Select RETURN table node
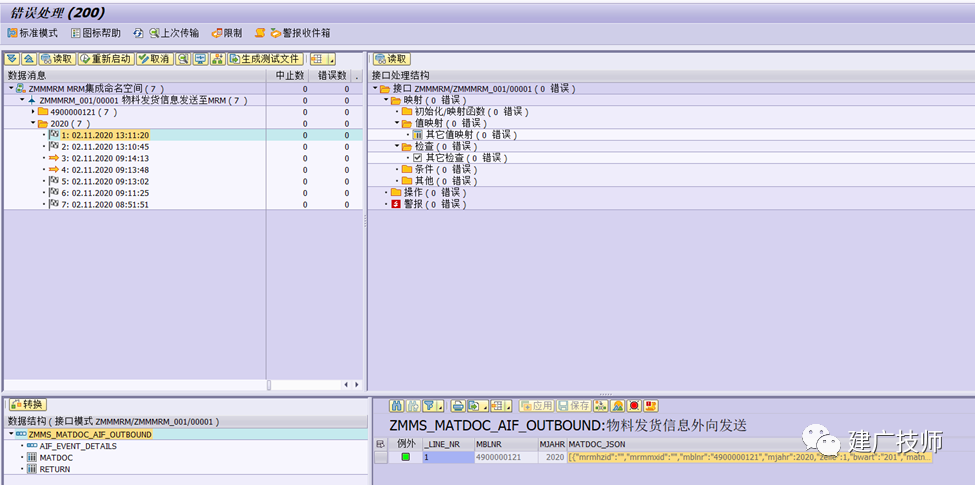This screenshot has width=975, height=485. click(55, 469)
